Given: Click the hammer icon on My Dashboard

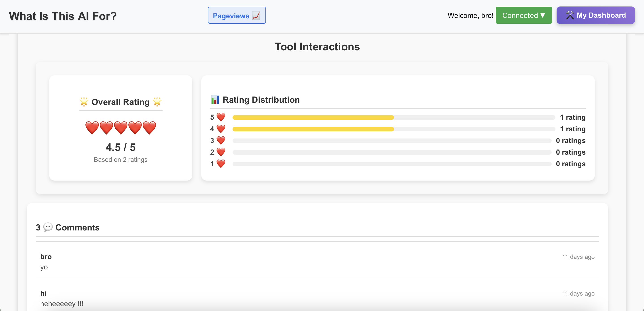Looking at the screenshot, I should tap(570, 15).
